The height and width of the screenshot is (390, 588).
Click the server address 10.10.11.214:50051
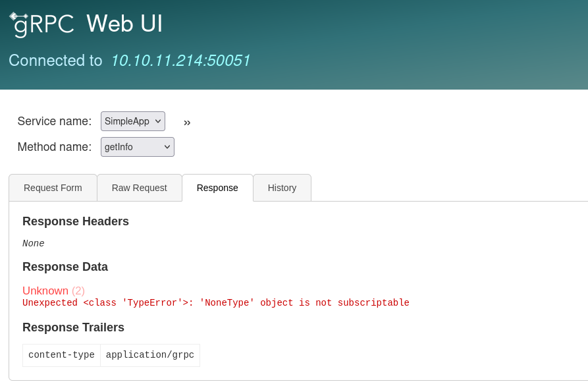click(180, 61)
